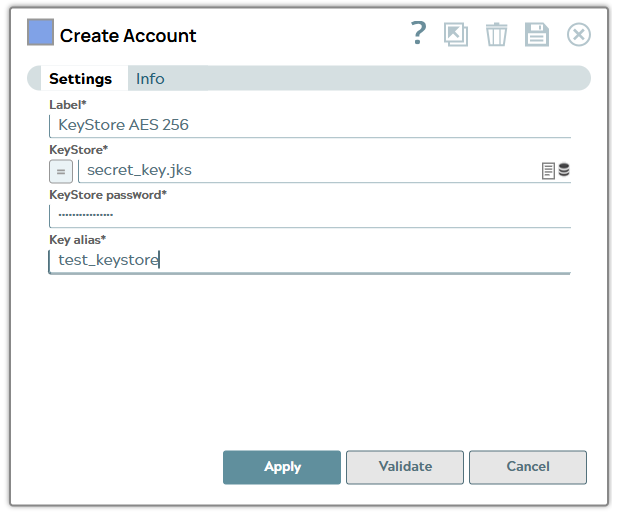The height and width of the screenshot is (512, 617).
Task: Toggle the KeyStore expression (=) button
Action: [x=61, y=171]
